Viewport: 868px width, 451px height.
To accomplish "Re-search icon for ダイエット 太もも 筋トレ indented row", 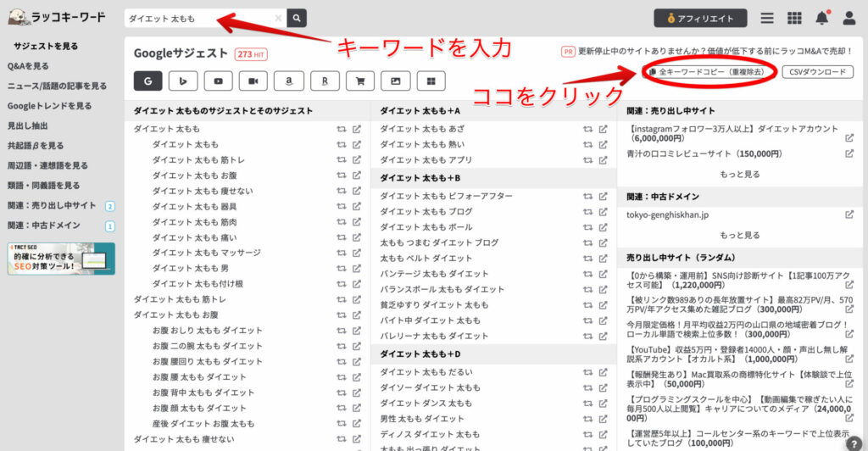I will (341, 160).
